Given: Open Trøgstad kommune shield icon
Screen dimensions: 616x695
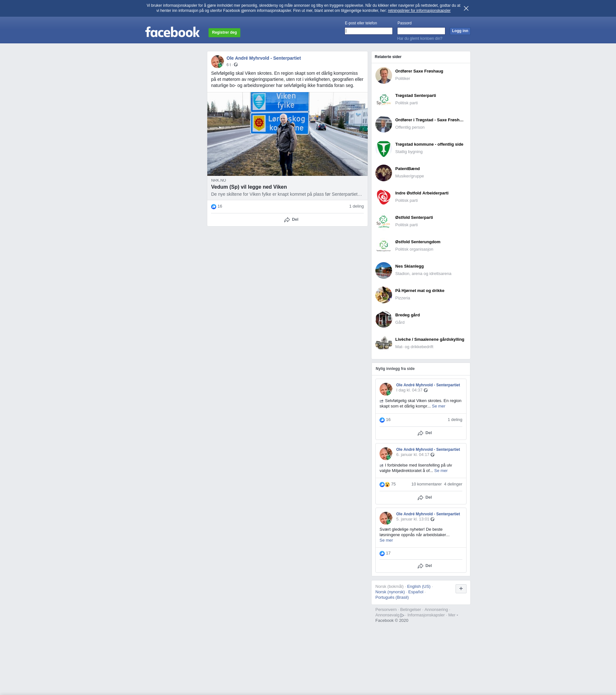Looking at the screenshot, I should pyautogui.click(x=383, y=149).
